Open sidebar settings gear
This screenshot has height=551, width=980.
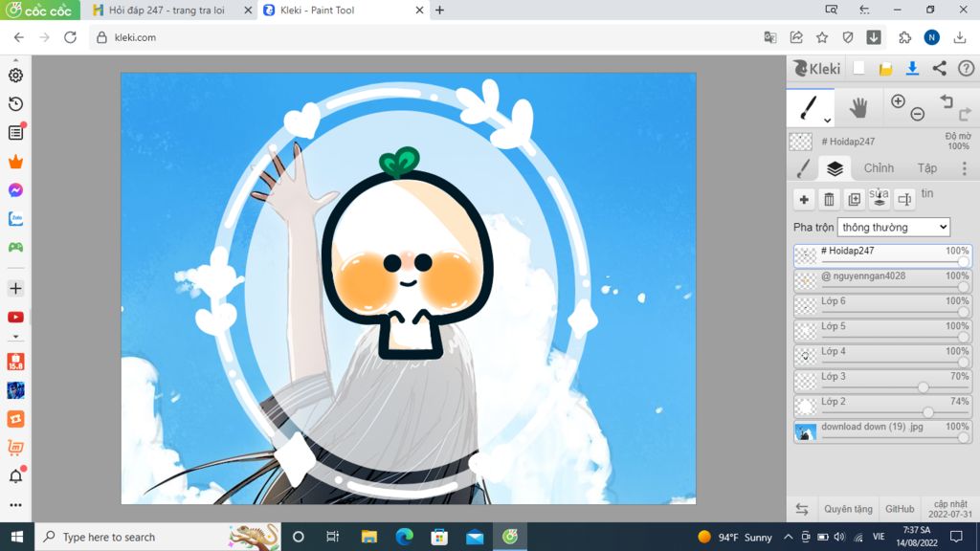click(15, 75)
